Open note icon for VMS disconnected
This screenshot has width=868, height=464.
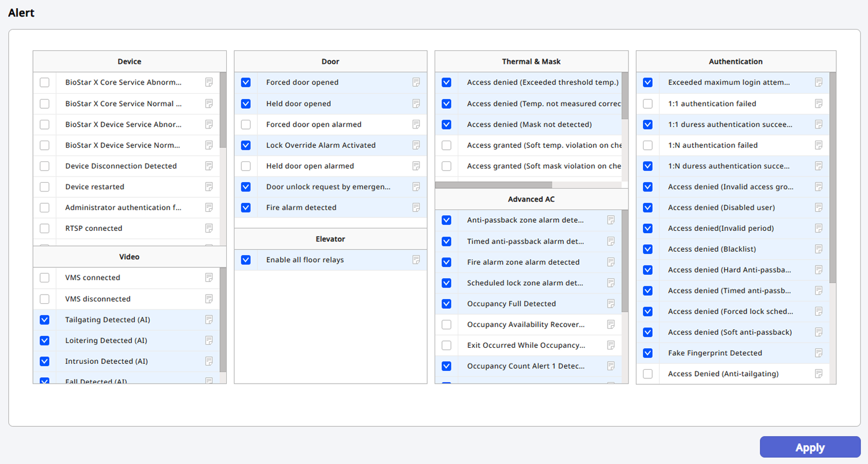(209, 299)
